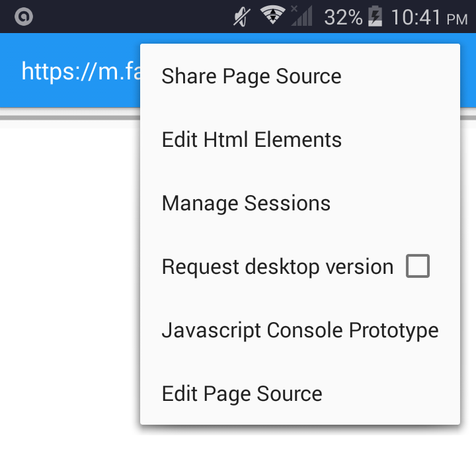This screenshot has width=476, height=473.
Task: Select Share Page Source
Action: 251,76
